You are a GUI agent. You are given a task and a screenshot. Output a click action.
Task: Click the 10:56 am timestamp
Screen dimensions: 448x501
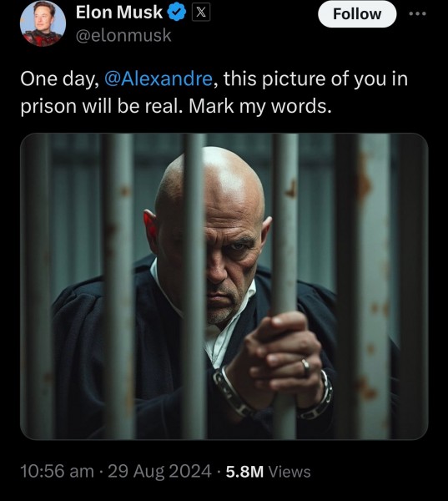pyautogui.click(x=58, y=472)
